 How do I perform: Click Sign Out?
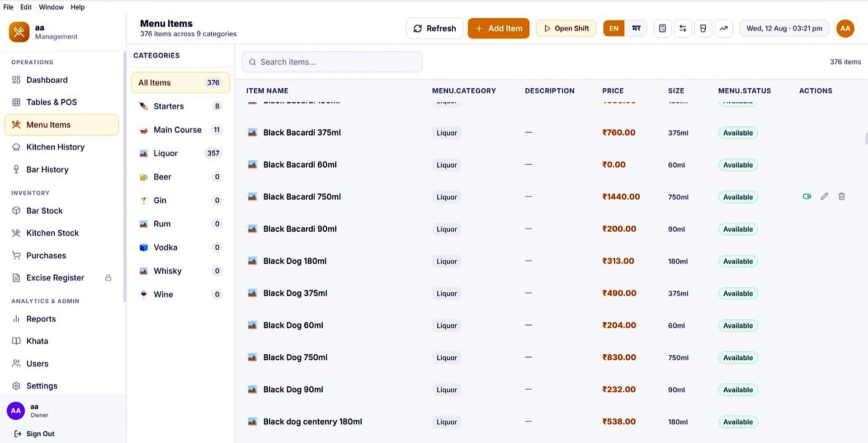34,433
